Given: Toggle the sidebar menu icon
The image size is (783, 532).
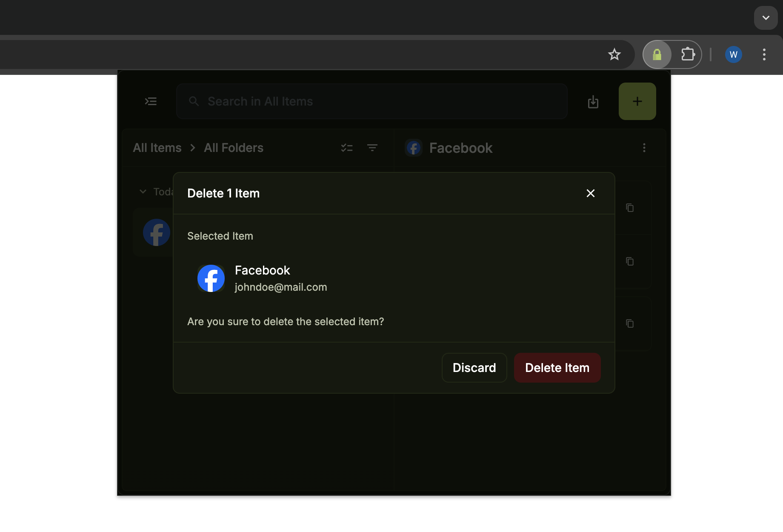Looking at the screenshot, I should tap(151, 101).
